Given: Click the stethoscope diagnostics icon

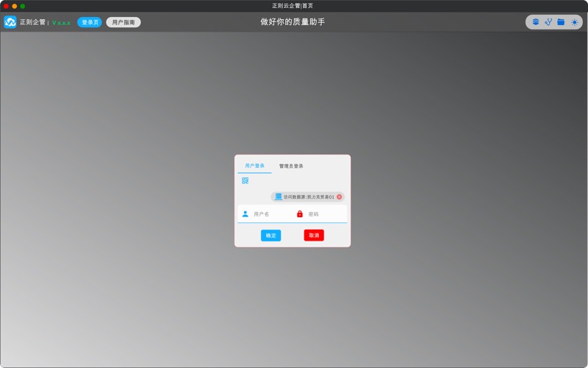Looking at the screenshot, I should click(548, 22).
